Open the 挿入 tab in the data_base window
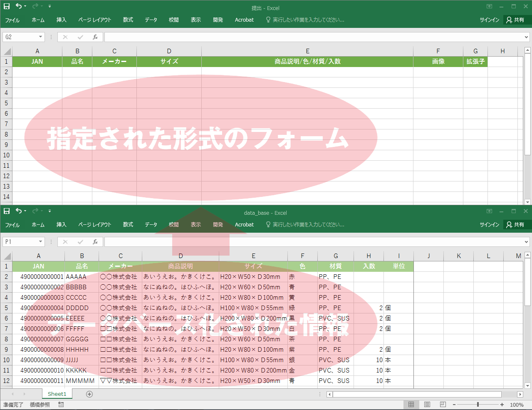Image resolution: width=532 pixels, height=410 pixels. pyautogui.click(x=61, y=225)
